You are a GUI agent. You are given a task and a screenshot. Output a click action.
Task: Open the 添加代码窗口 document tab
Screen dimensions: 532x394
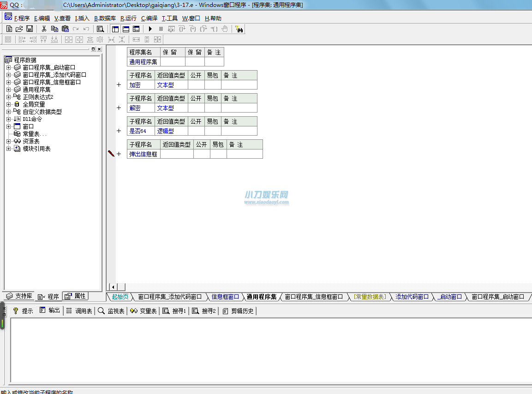pos(412,297)
